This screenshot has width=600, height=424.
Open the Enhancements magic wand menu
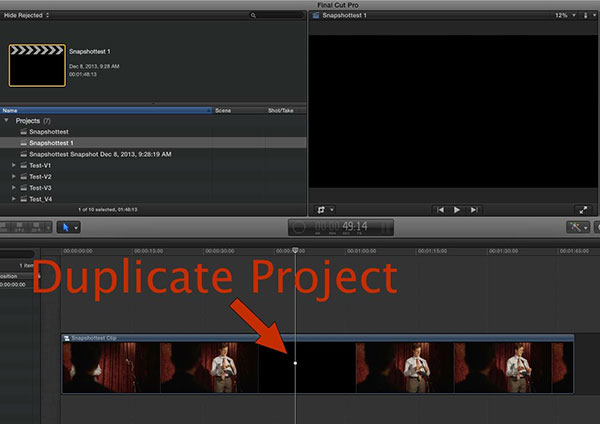click(578, 227)
